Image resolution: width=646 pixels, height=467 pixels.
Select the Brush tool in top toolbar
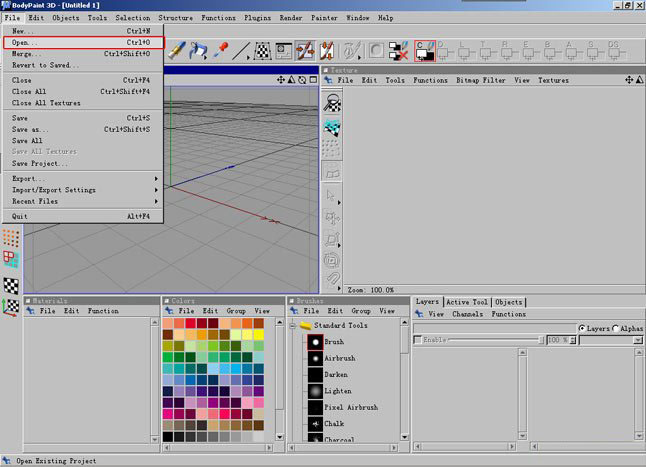pos(176,50)
